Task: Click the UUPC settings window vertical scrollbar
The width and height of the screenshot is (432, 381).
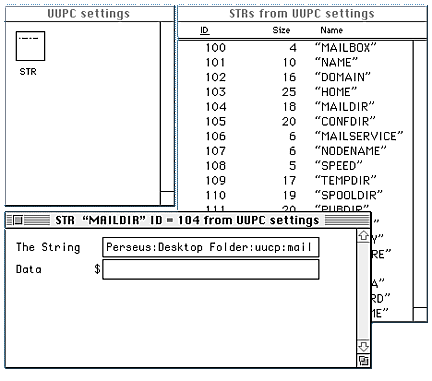Action: click(x=167, y=107)
